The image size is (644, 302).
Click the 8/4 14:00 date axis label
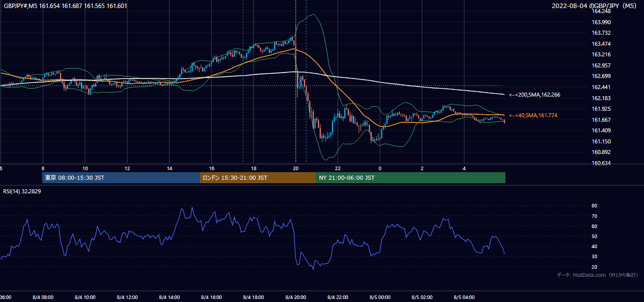pos(169,297)
